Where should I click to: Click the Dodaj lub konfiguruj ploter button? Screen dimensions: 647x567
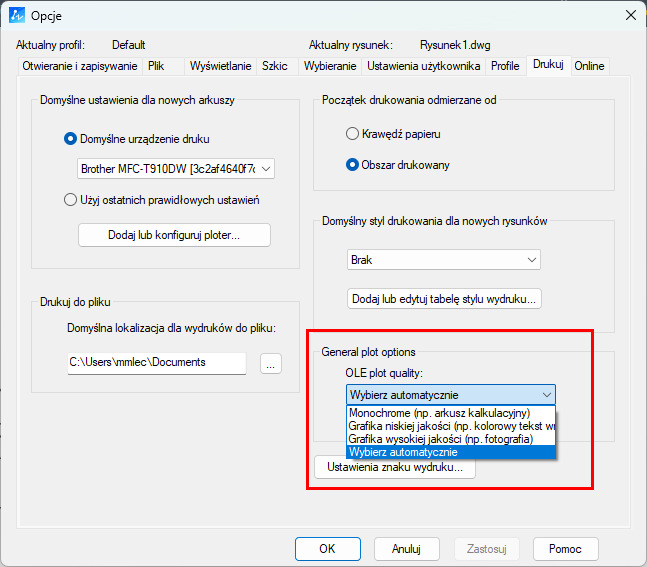174,235
